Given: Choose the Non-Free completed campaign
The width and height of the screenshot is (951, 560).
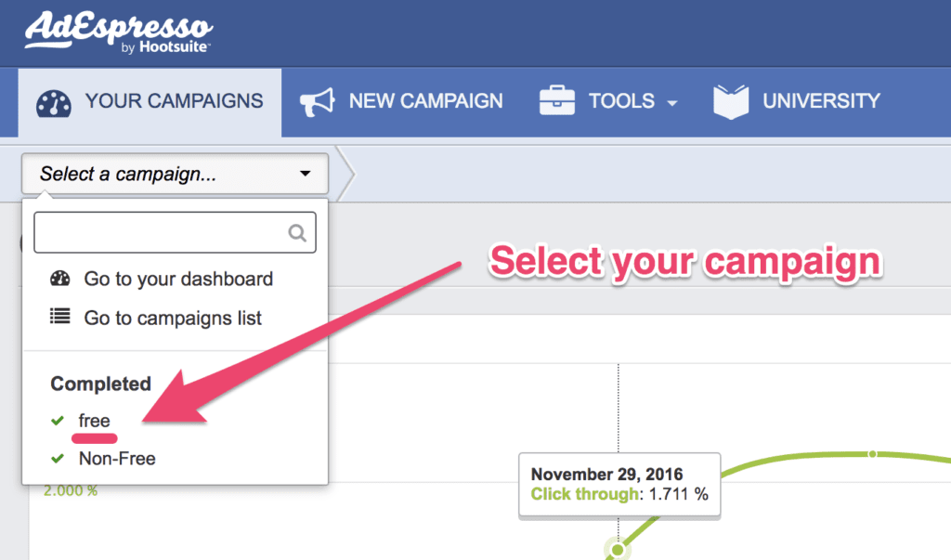Looking at the screenshot, I should point(117,459).
